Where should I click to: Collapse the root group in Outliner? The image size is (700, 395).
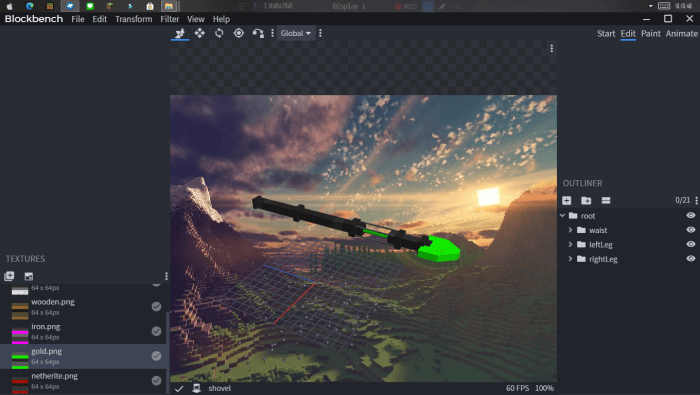click(562, 216)
